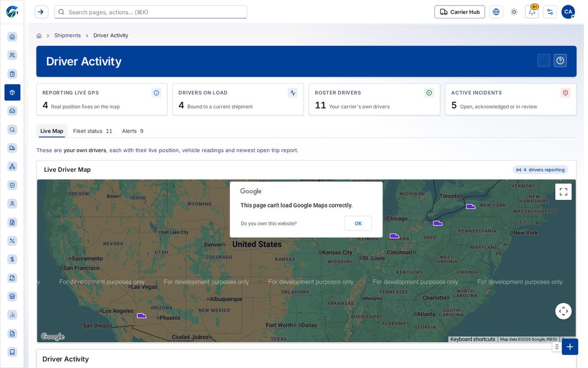The image size is (588, 368).
Task: Click Keyboard shortcuts on the map
Action: [473, 339]
